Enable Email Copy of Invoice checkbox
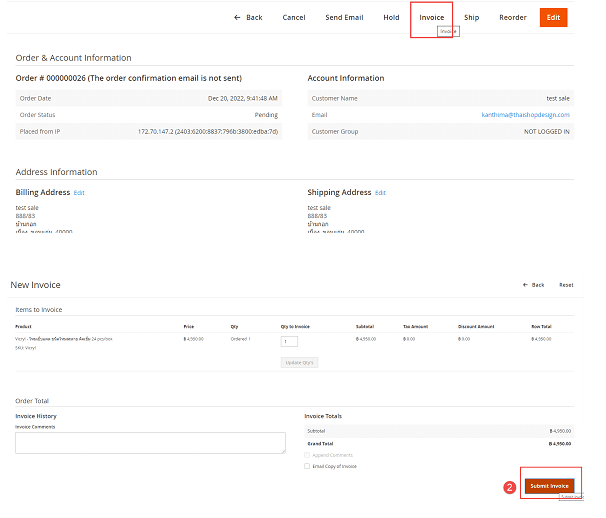The height and width of the screenshot is (518, 606). tap(307, 466)
